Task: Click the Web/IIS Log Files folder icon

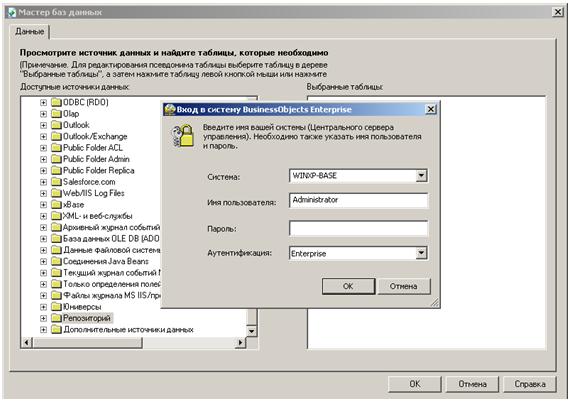Action: (56, 193)
